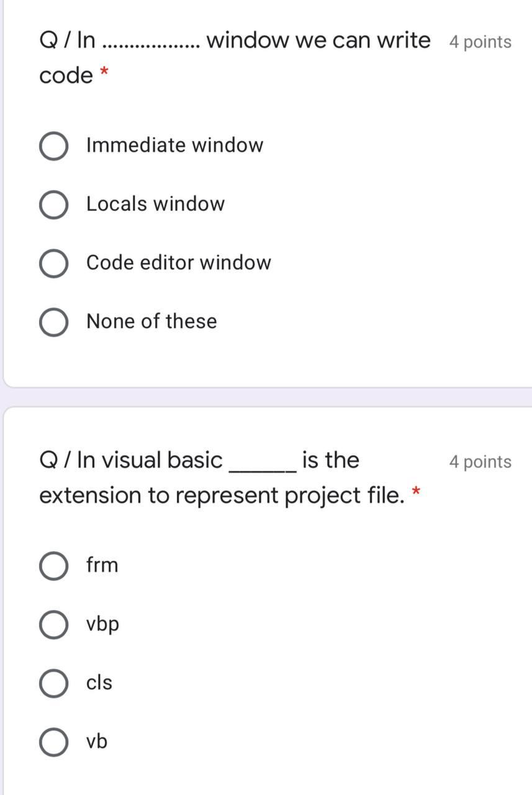The height and width of the screenshot is (795, 532).
Task: Click the Code editor window label text
Action: pyautogui.click(x=179, y=262)
